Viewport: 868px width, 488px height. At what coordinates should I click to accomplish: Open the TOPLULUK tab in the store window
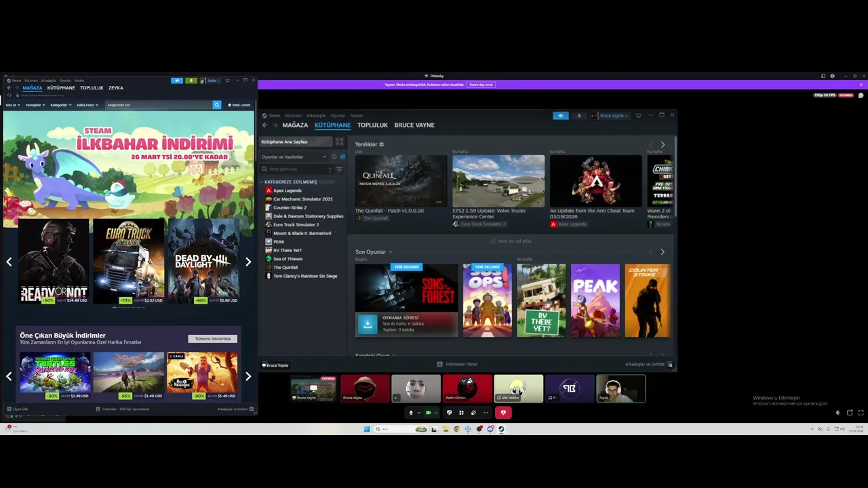click(92, 88)
